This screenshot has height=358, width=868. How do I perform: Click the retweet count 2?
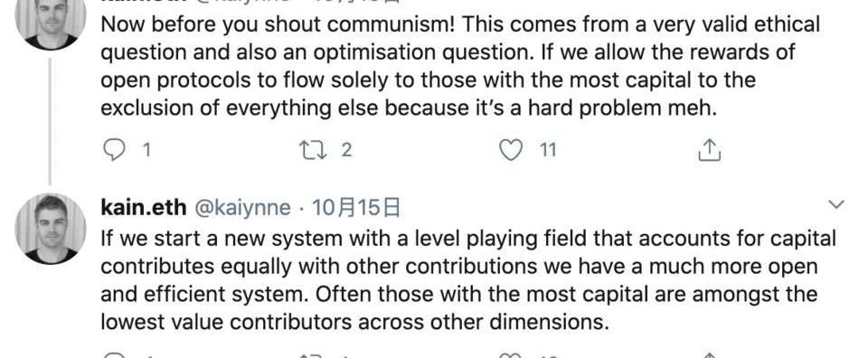tap(346, 150)
